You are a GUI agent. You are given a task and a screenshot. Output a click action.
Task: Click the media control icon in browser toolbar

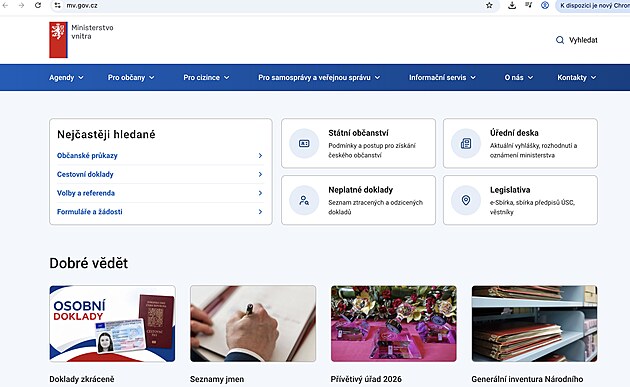tap(528, 5)
